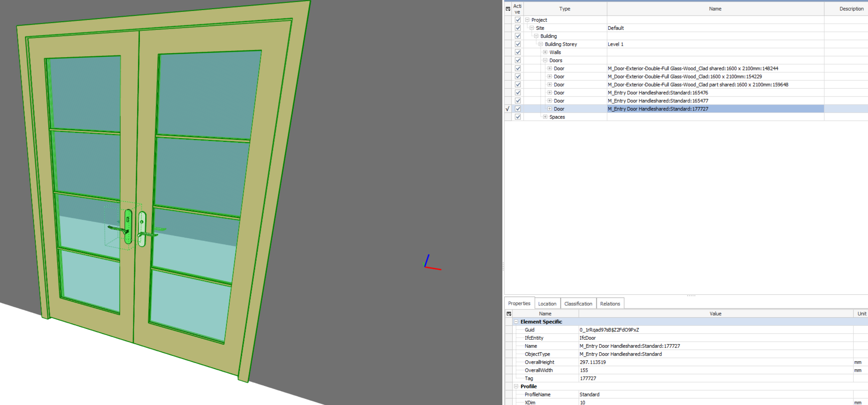Uncheck the Active checkbox for Walls
This screenshot has width=868, height=405.
(x=517, y=52)
